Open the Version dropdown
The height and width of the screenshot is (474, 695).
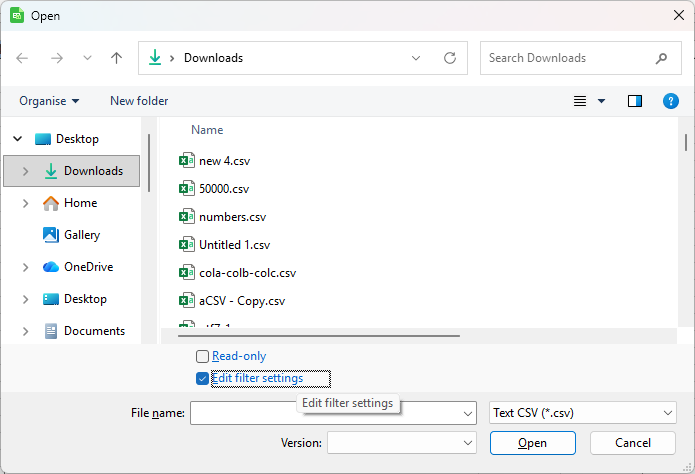pyautogui.click(x=401, y=443)
